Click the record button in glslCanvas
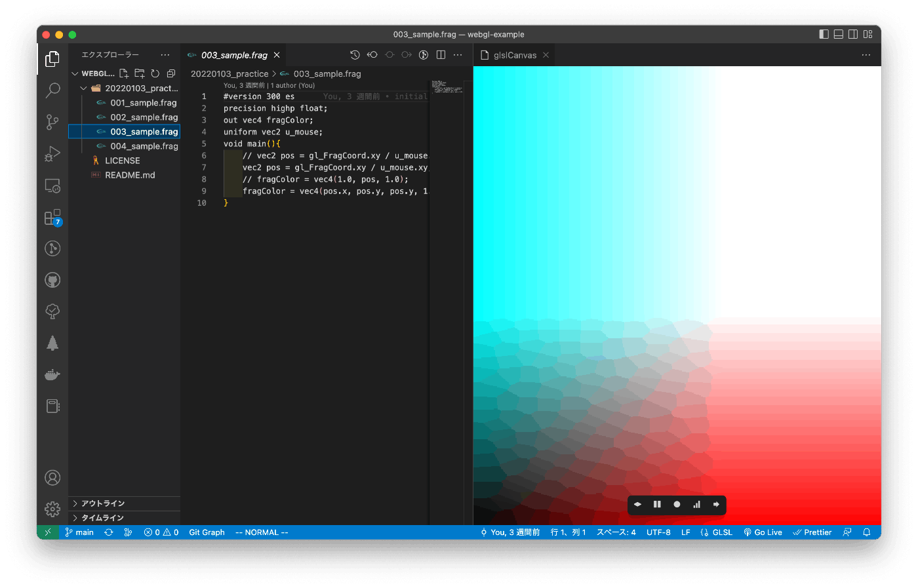 [x=677, y=505]
